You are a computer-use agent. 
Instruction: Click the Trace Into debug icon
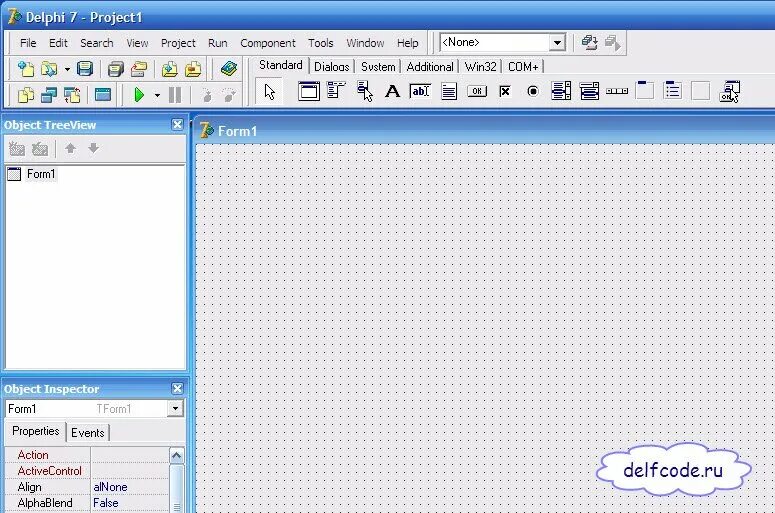point(207,95)
